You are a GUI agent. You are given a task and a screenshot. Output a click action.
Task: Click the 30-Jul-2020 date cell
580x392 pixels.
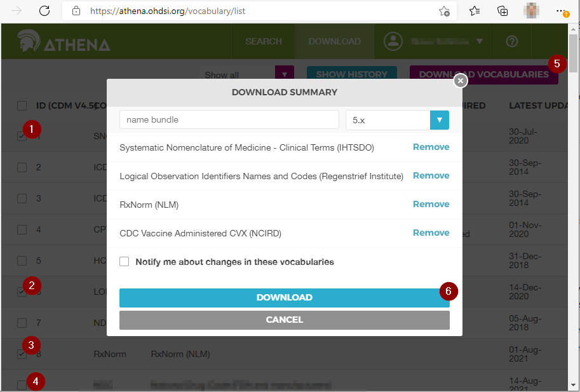[x=523, y=136]
